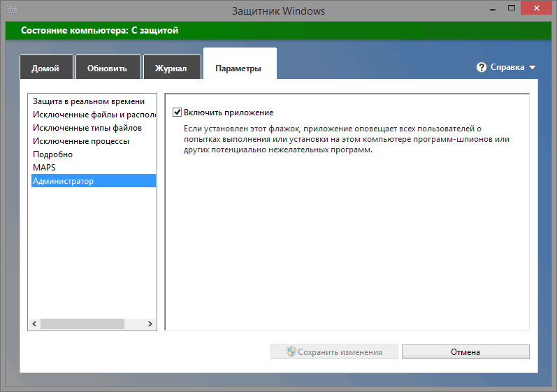Minimize the Защитник Windows window
Image resolution: width=557 pixels, height=392 pixels.
[492, 8]
